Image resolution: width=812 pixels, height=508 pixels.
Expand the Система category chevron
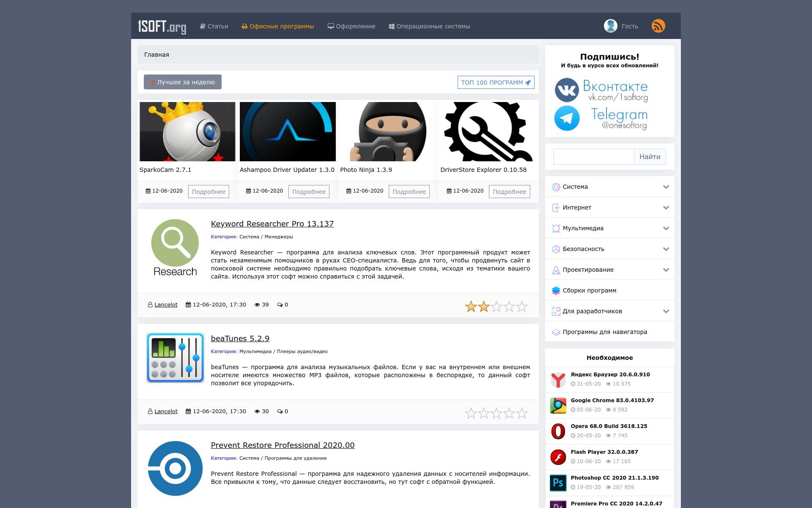pos(666,187)
